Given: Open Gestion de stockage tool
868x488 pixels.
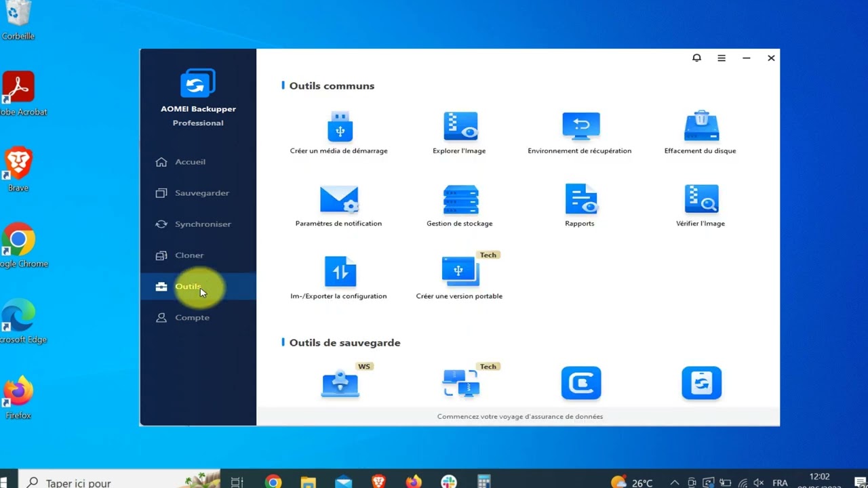Looking at the screenshot, I should coord(460,205).
